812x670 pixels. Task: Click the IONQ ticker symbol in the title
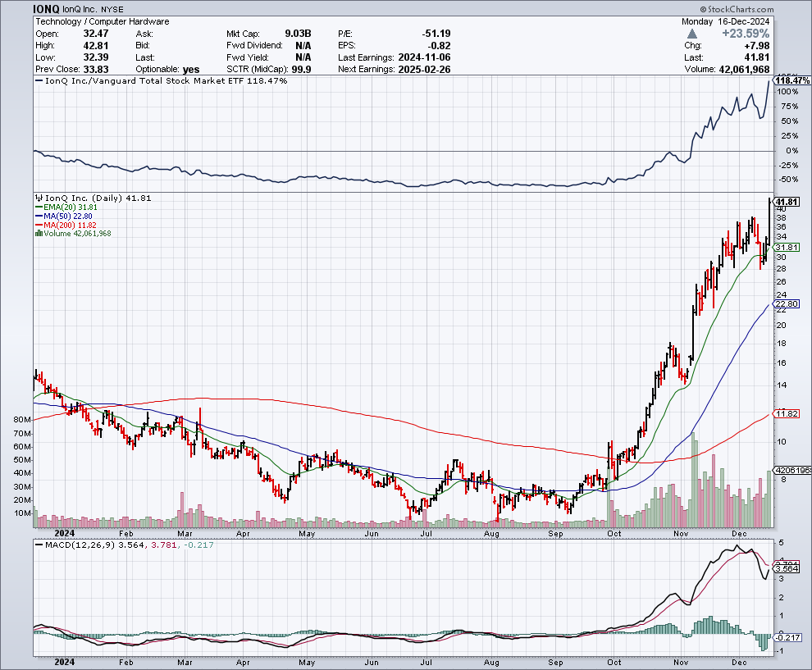(46, 9)
